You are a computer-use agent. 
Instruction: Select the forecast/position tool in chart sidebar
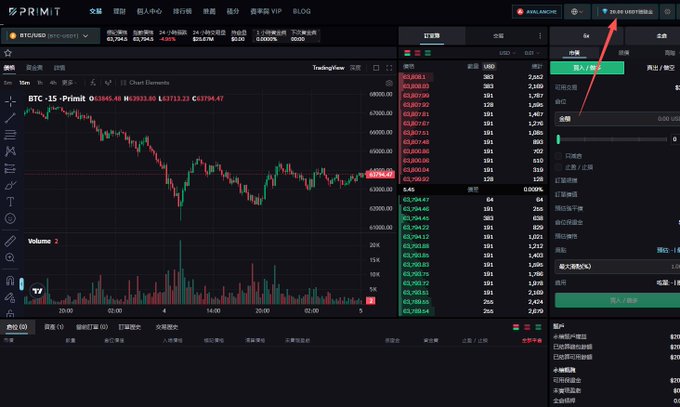(x=10, y=168)
